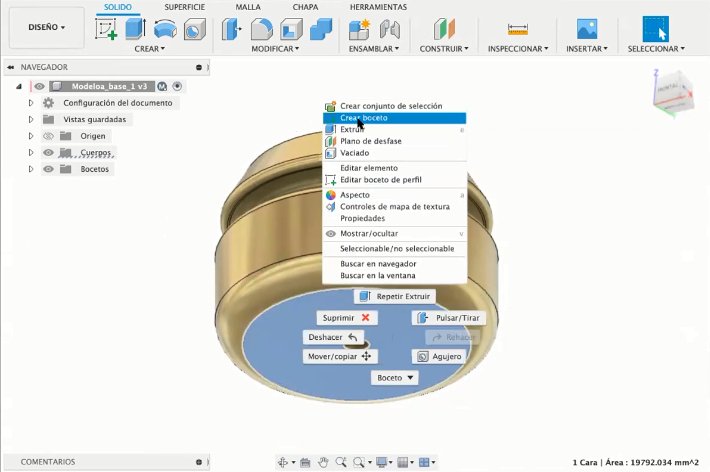Open Display settings monitor icon

(381, 462)
